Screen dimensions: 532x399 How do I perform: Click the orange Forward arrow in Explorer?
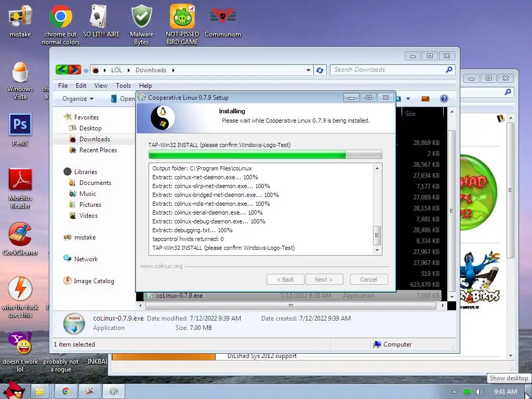(75, 70)
